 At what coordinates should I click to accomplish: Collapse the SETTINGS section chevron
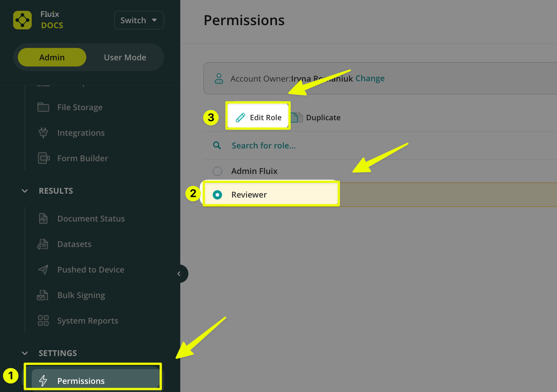(x=25, y=353)
